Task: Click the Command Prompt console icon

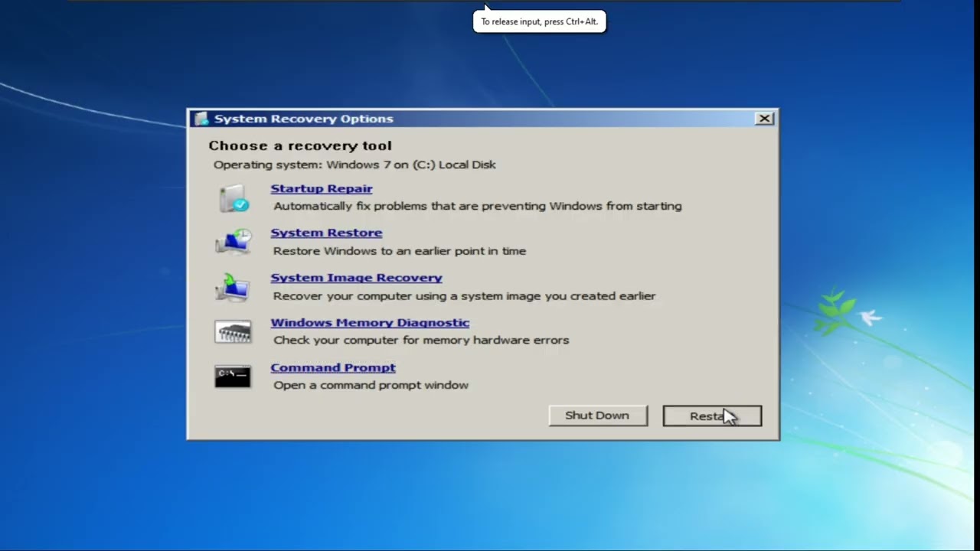Action: click(x=233, y=376)
